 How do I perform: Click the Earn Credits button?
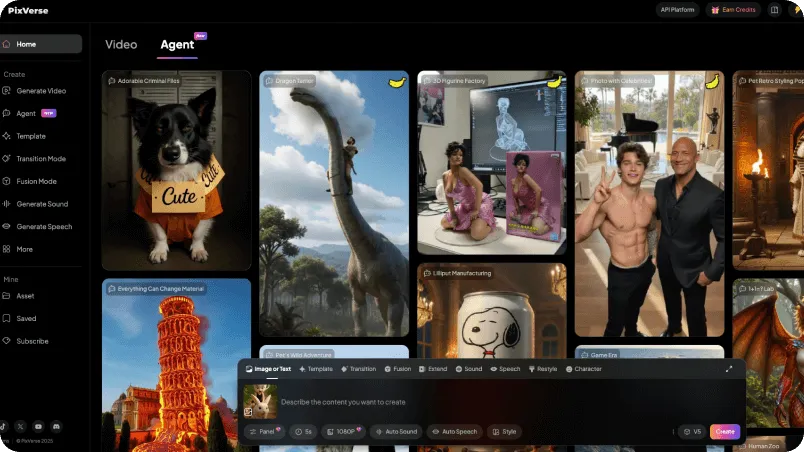point(732,10)
